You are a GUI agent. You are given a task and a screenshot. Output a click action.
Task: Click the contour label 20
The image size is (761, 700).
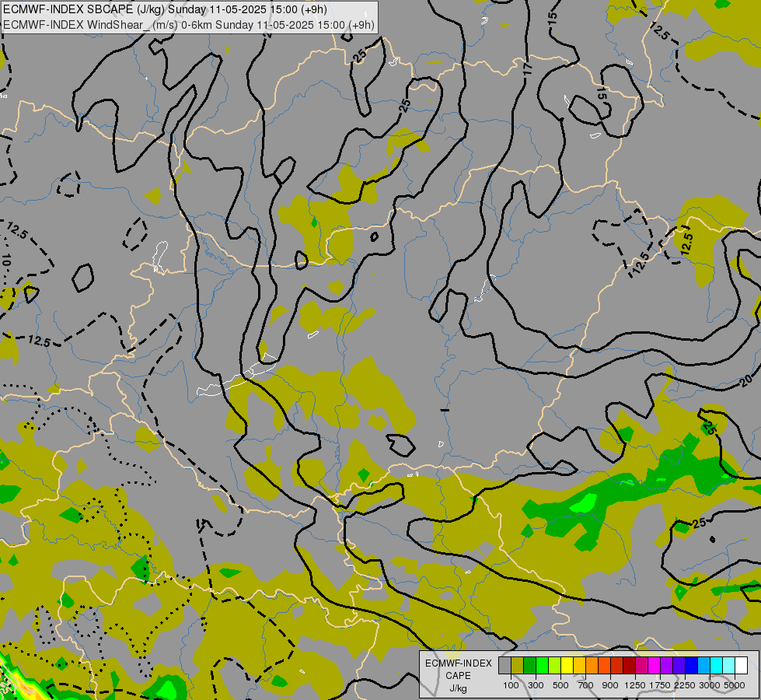coord(746,380)
